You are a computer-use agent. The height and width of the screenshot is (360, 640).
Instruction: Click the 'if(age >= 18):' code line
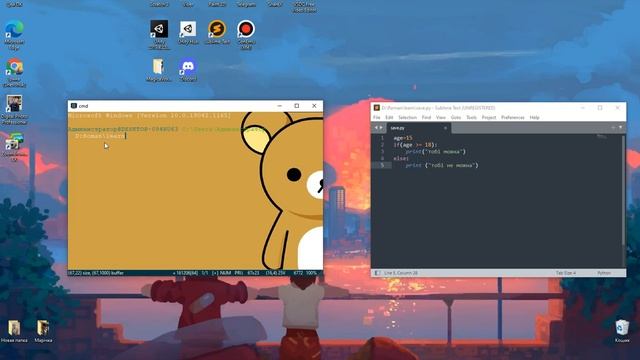coord(415,145)
